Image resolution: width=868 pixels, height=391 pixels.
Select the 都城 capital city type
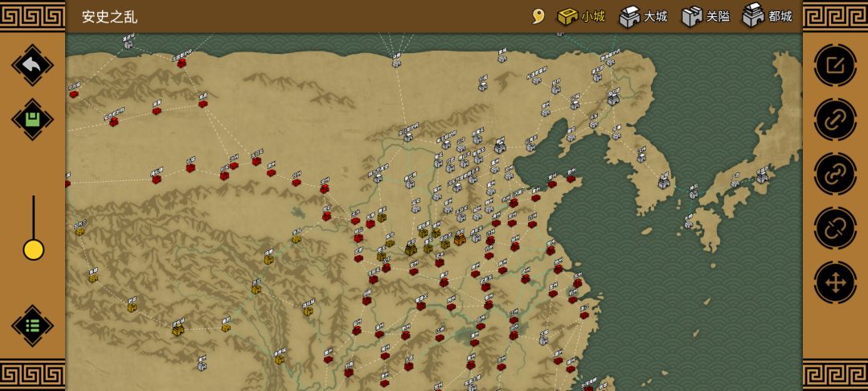click(768, 15)
